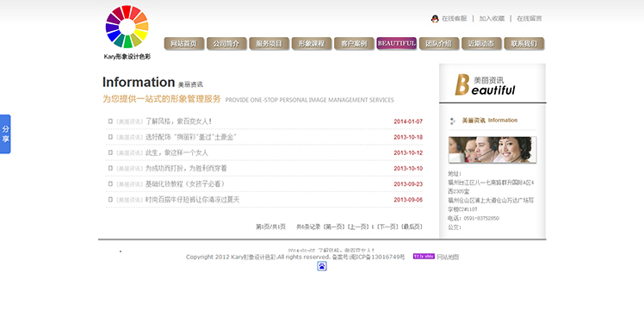
Task: Click the 在线留言 link
Action: (529, 18)
